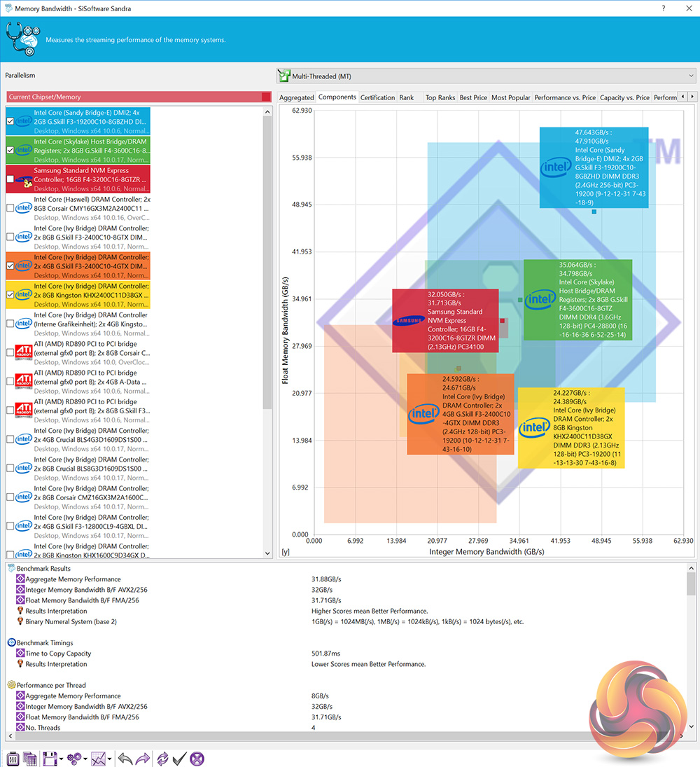Click the icon beside No. Threads
This screenshot has height=767, width=700.
pos(20,727)
